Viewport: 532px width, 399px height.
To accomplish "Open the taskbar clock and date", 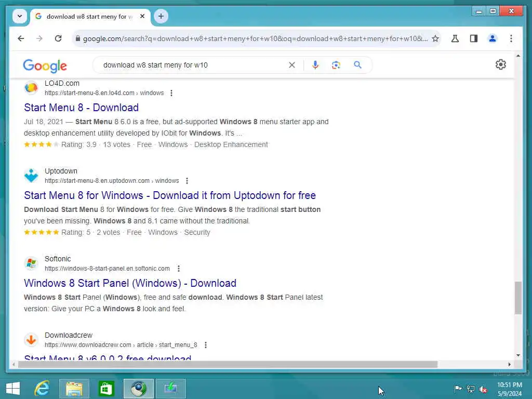I will (509, 389).
